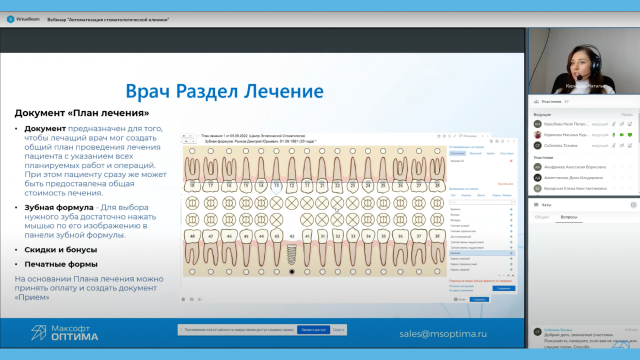Toggle camera icon for Соболева Татьяна
This screenshot has height=360, width=640.
[x=622, y=146]
